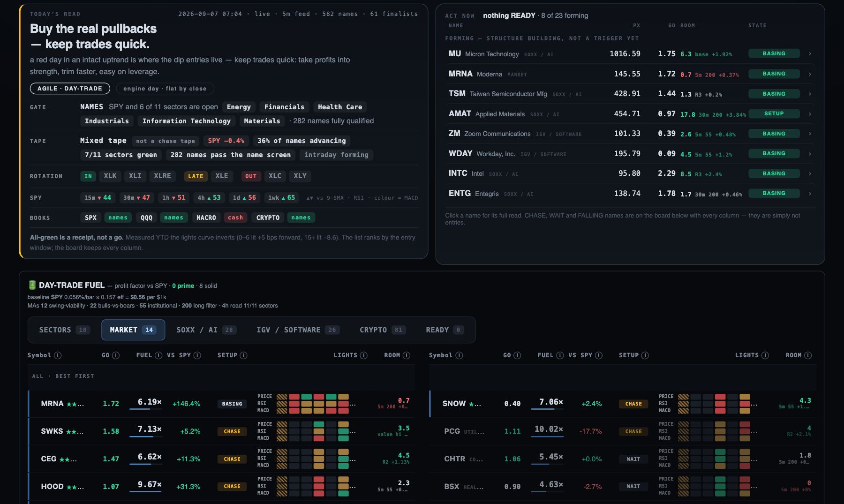Open the PCG row in the board
Image resolution: width=844 pixels, height=504 pixels.
pyautogui.click(x=623, y=431)
